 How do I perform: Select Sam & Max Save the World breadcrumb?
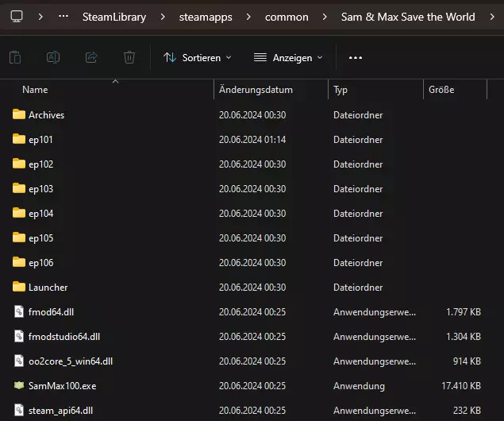tap(408, 17)
